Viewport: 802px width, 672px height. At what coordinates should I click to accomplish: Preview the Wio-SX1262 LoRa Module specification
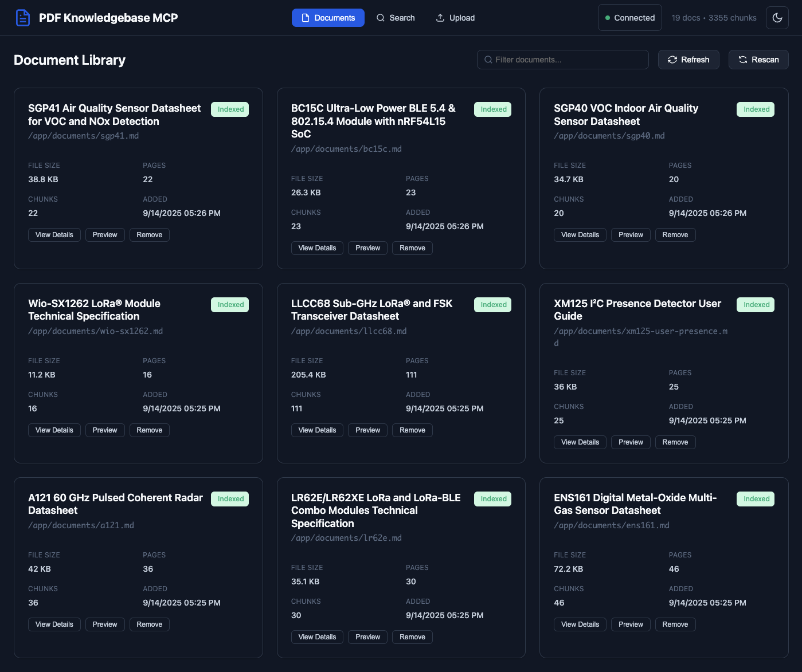pos(105,430)
